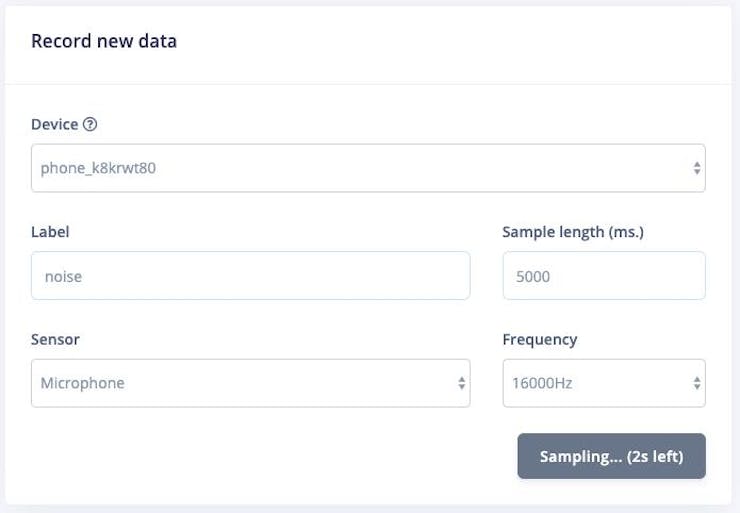Screen dimensions: 740x513
Task: Click the Record new data heading
Action: (x=104, y=42)
